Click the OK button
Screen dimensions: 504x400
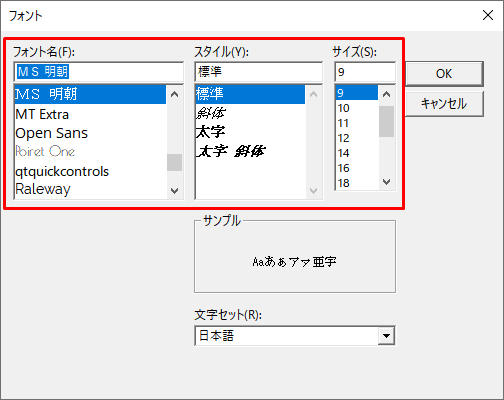pos(444,74)
